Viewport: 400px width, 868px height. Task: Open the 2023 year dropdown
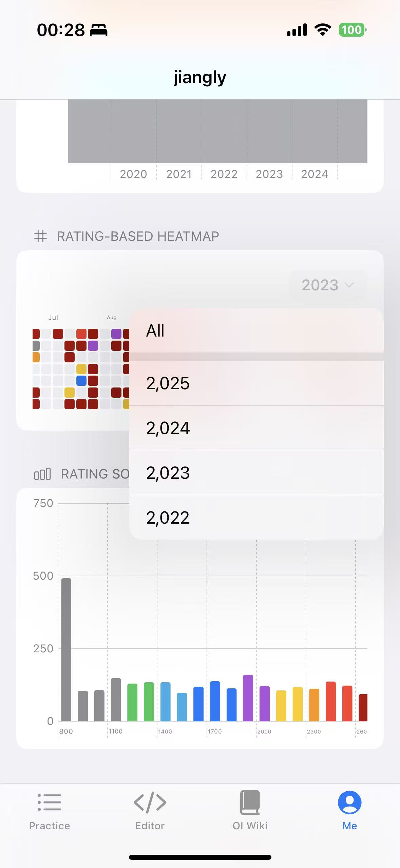click(327, 285)
